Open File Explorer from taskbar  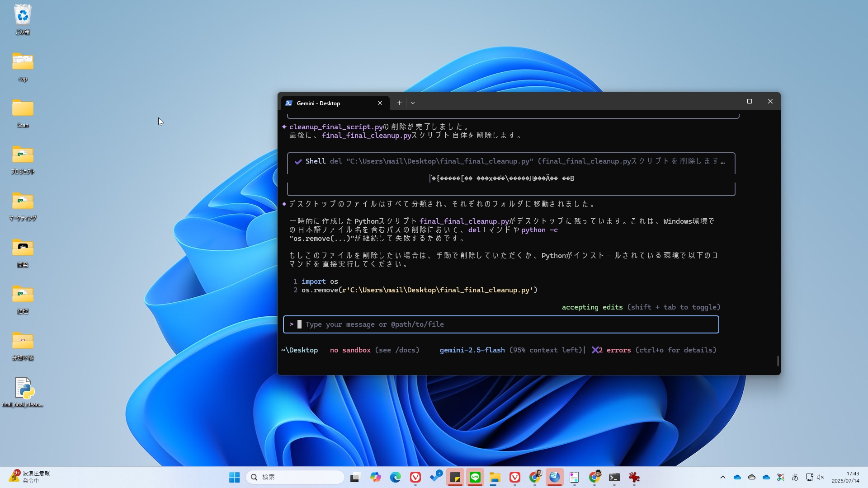point(495,477)
